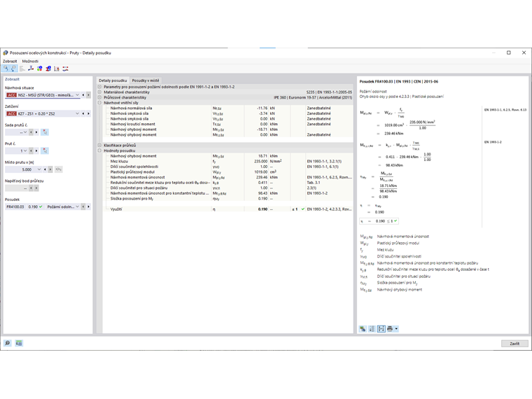Click the sort lines icon below formula panel
Screen dimensions: 532x399
click(x=372, y=329)
